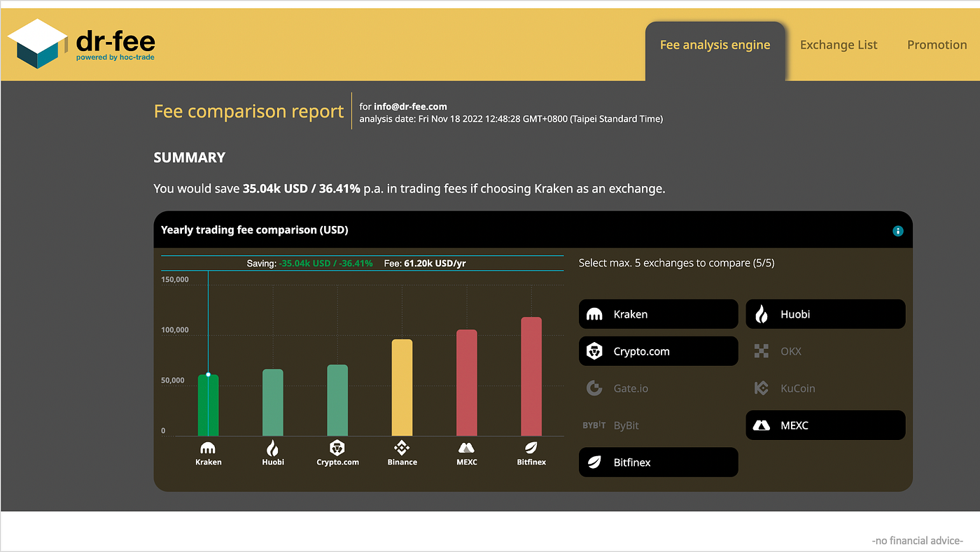Toggle Bitfinex exchange selection

coord(658,462)
